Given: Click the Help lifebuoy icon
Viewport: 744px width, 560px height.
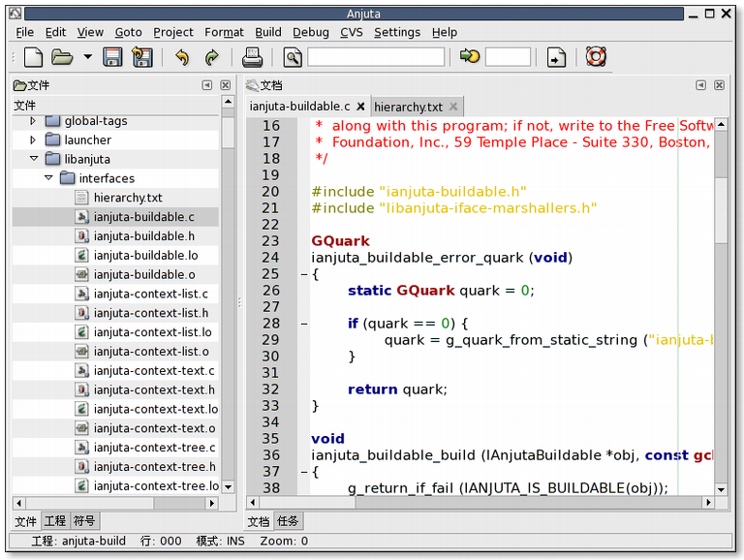Looking at the screenshot, I should click(595, 57).
